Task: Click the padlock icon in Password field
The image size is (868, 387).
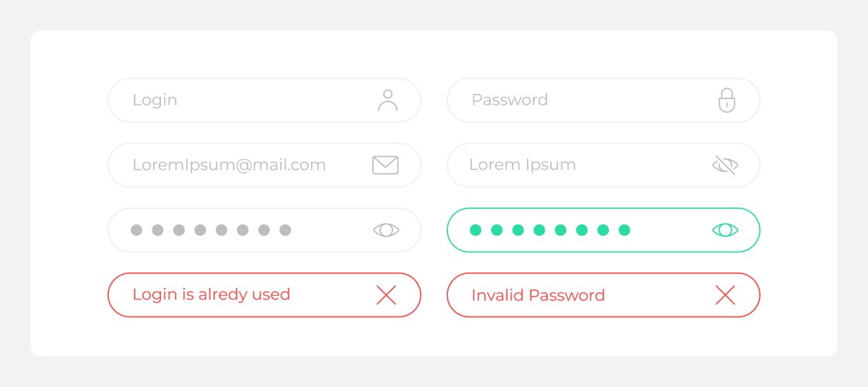Action: 726,100
